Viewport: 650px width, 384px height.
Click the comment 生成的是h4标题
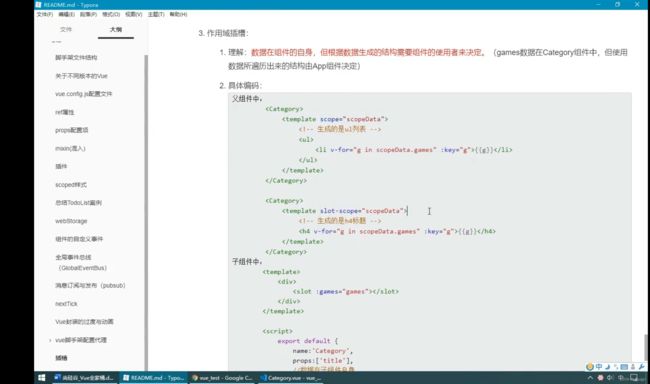[x=340, y=221]
